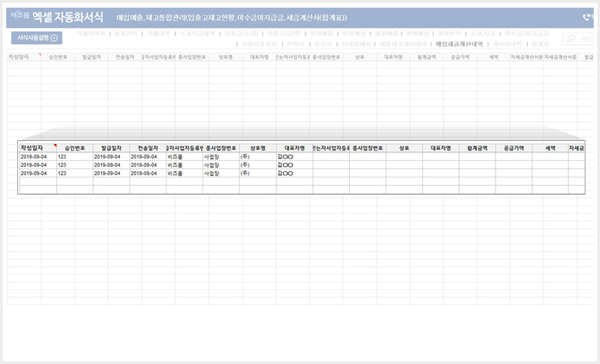Select the 세액 header in magnified table
Viewport: 600px width, 364px height.
click(x=550, y=148)
